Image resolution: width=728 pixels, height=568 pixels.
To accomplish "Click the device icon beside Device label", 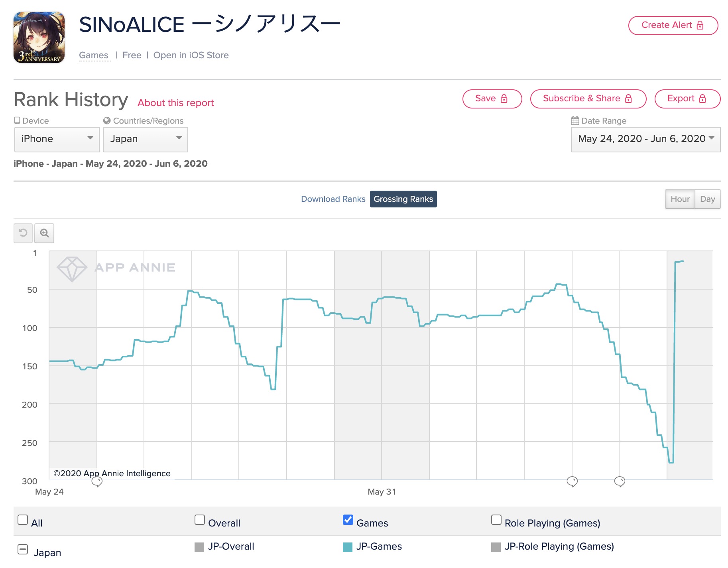I will pos(17,120).
